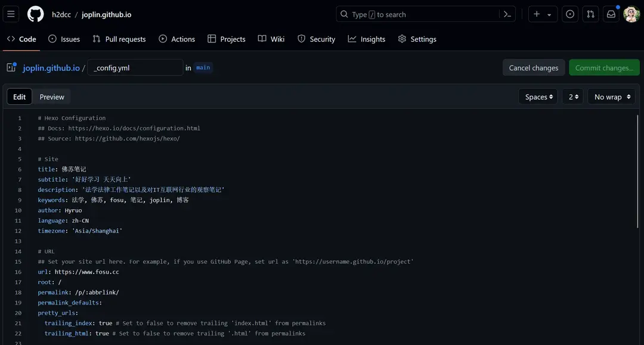644x345 pixels.
Task: Open the No wrap dropdown
Action: pyautogui.click(x=611, y=96)
